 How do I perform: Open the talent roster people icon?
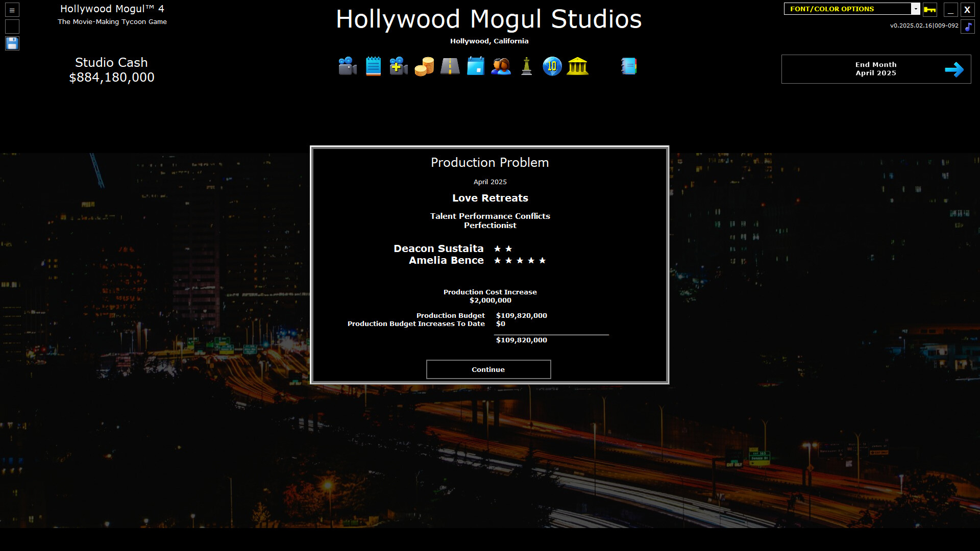501,66
